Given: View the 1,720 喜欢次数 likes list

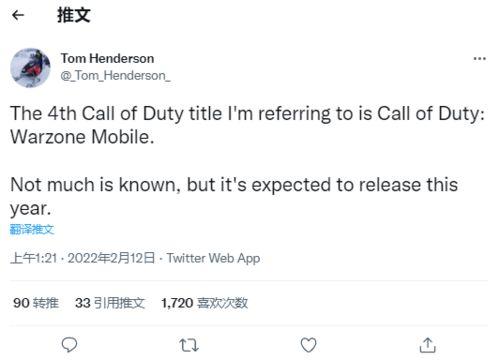Looking at the screenshot, I should pyautogui.click(x=204, y=303).
